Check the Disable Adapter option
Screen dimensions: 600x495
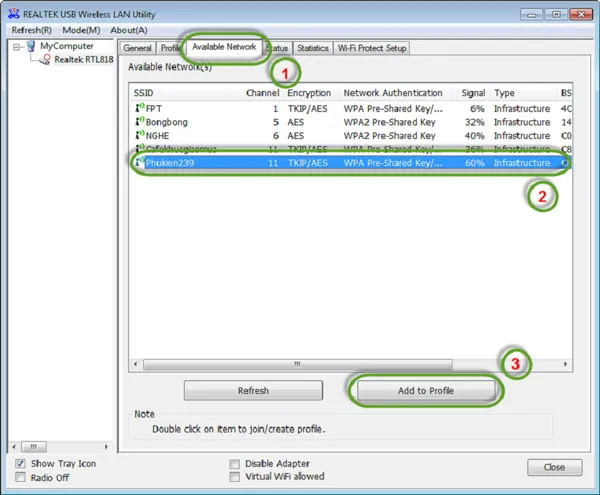pyautogui.click(x=235, y=464)
